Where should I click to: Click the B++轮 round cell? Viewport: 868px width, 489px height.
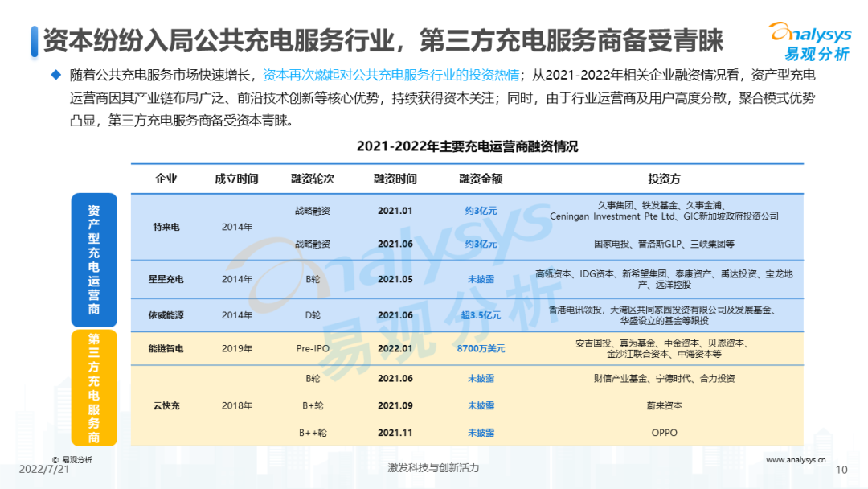point(313,433)
